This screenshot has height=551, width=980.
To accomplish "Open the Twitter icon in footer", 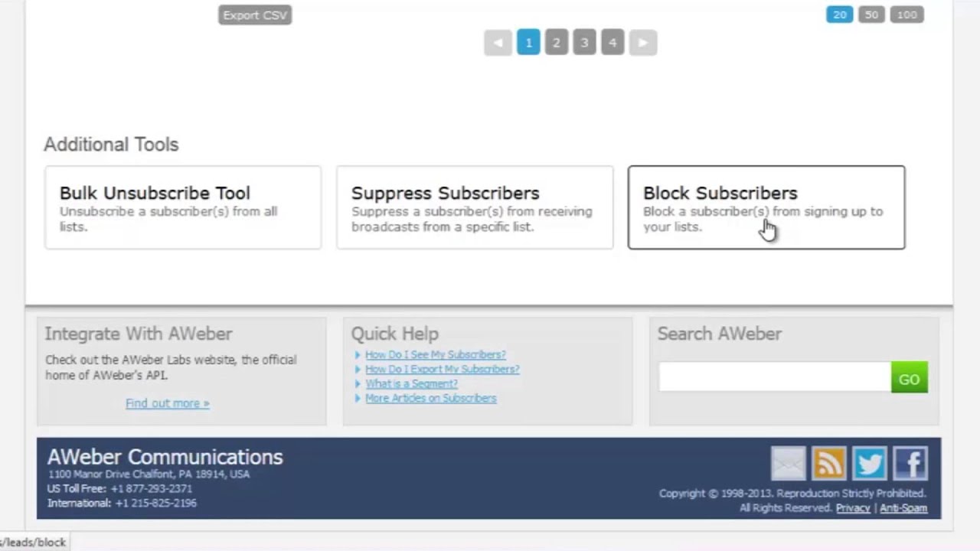I will coord(870,464).
